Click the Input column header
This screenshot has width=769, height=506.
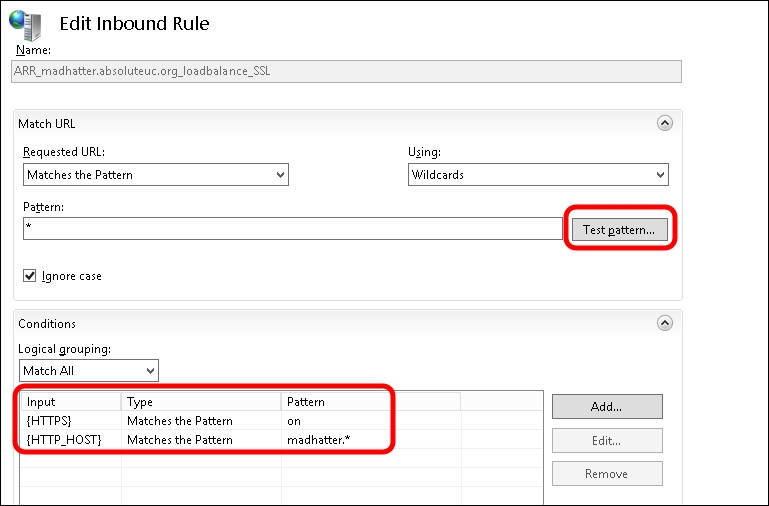pos(70,402)
